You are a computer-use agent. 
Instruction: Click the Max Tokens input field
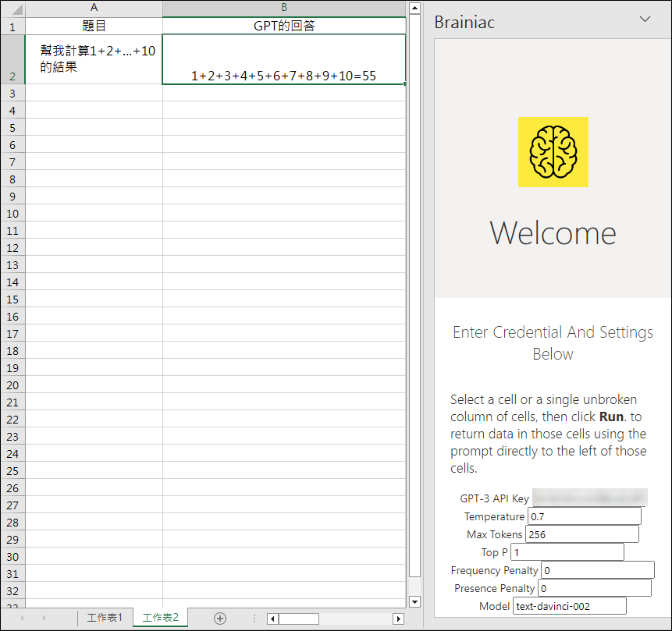click(582, 534)
